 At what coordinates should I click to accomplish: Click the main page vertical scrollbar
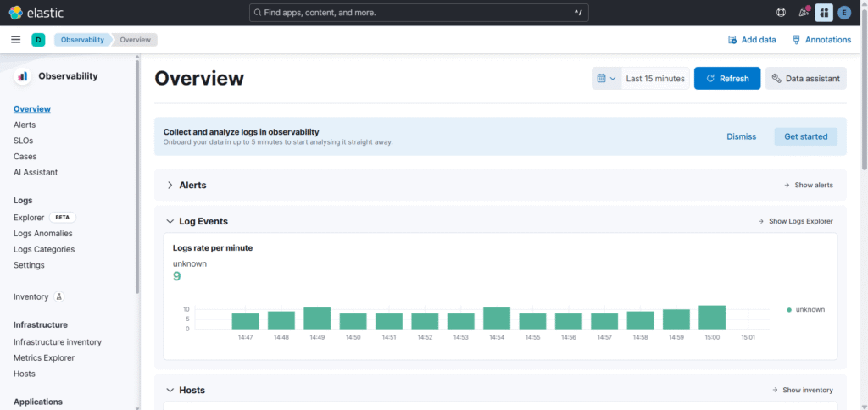pyautogui.click(x=864, y=89)
